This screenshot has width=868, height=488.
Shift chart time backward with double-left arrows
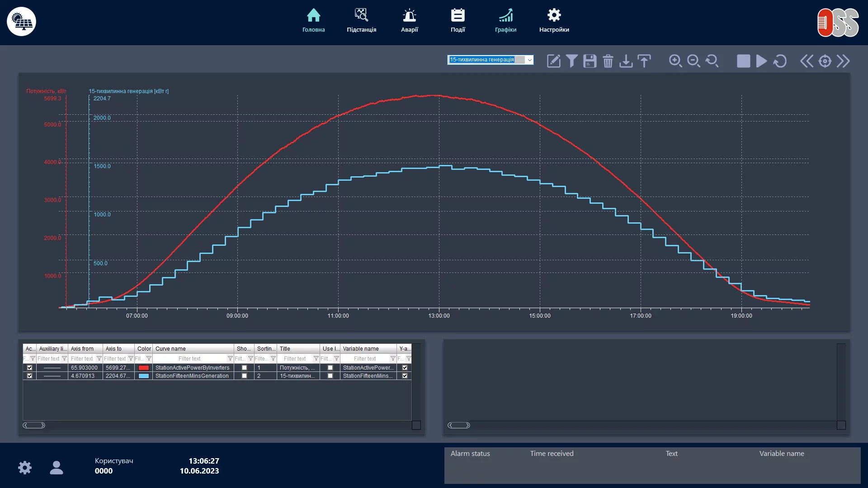tap(807, 61)
